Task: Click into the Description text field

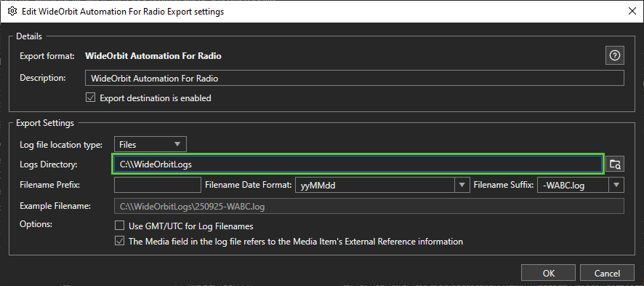Action: [x=355, y=78]
